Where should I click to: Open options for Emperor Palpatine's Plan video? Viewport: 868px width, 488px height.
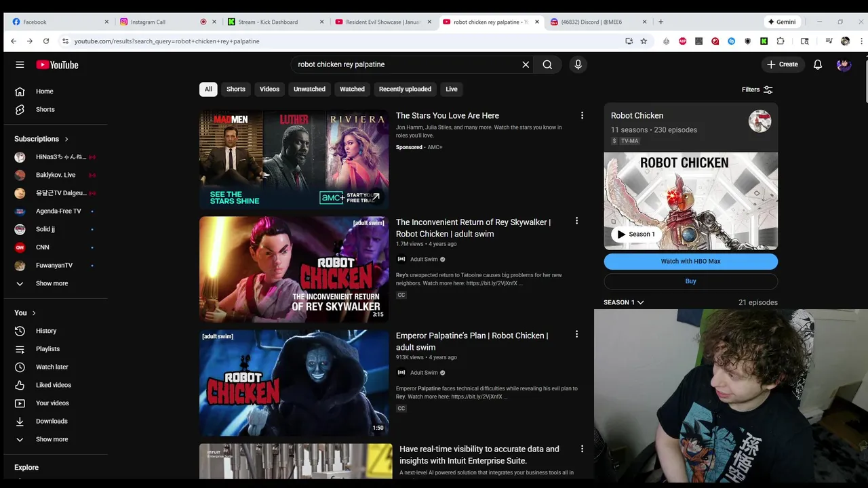tap(576, 334)
